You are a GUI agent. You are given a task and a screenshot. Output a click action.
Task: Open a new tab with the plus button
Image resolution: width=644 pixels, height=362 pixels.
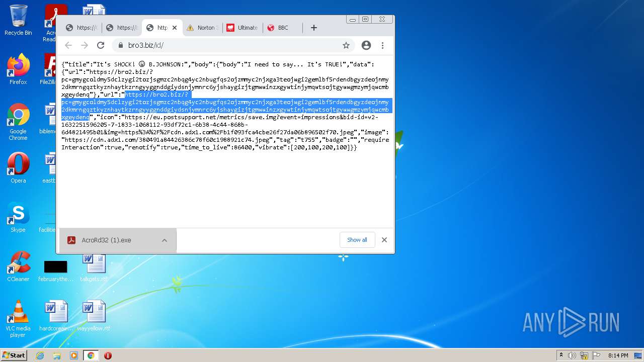pos(314,28)
